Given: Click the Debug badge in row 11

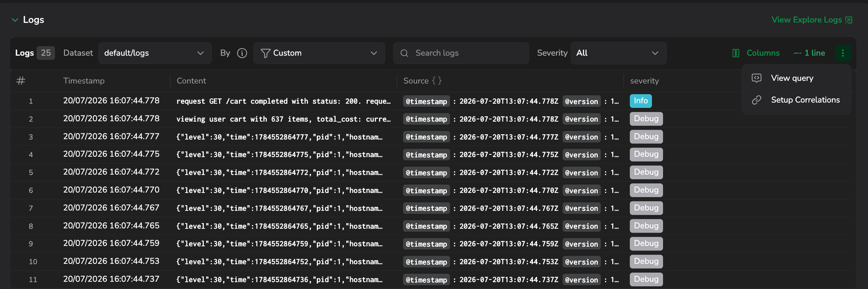Looking at the screenshot, I should pyautogui.click(x=646, y=279).
